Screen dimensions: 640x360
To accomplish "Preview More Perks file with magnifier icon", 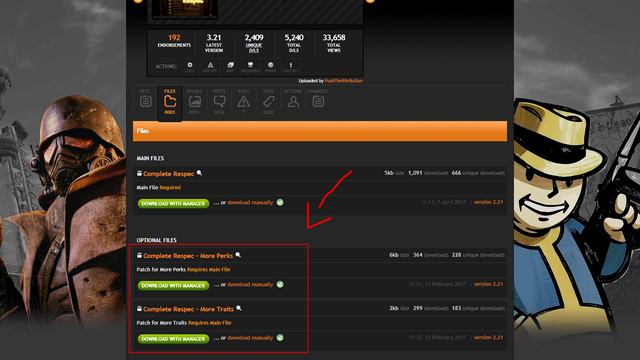I will pos(238,255).
